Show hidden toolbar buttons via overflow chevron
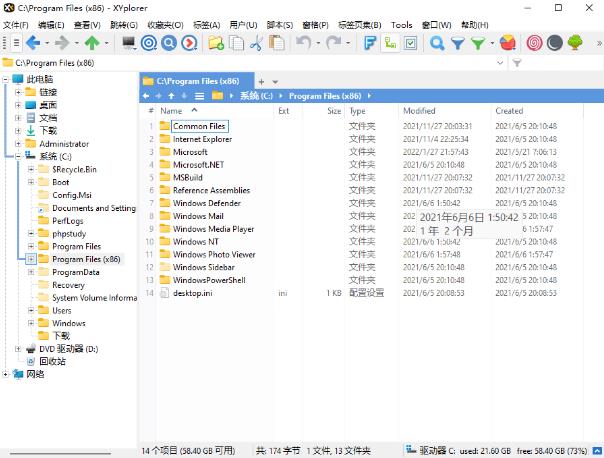This screenshot has height=458, width=604. click(x=599, y=43)
